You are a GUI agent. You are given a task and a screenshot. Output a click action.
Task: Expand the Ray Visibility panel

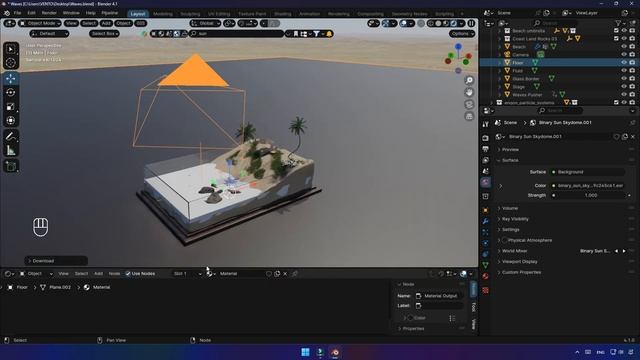point(515,219)
